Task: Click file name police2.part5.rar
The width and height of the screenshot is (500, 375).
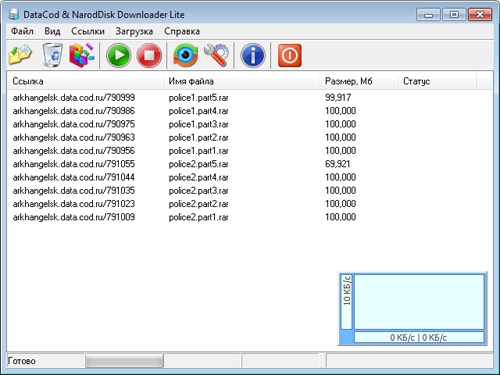Action: (198, 164)
